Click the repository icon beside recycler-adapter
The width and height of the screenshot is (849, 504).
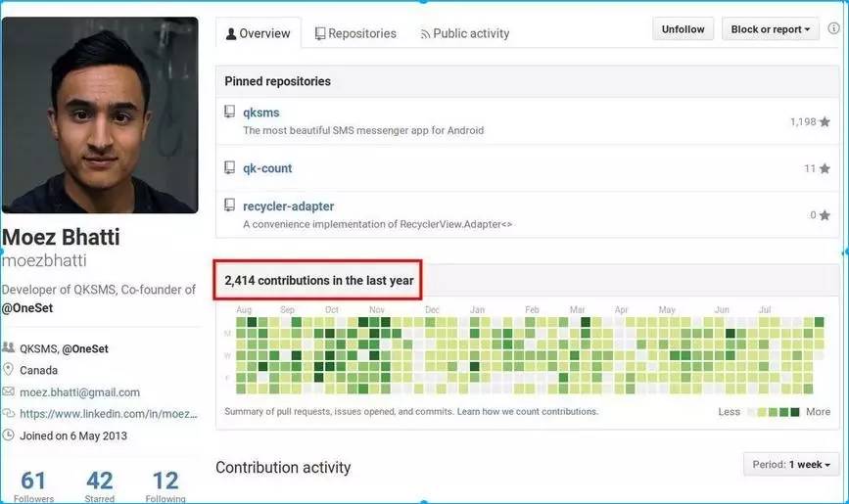coord(229,206)
